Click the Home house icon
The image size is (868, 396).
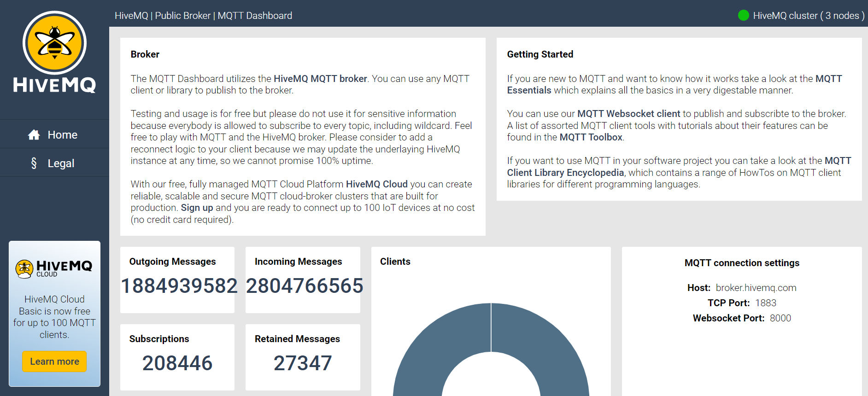[x=34, y=135]
